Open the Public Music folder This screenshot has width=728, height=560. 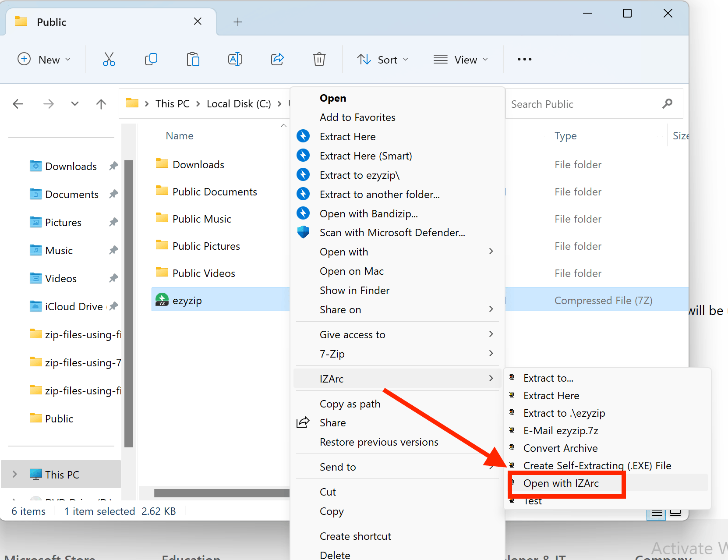[201, 218]
